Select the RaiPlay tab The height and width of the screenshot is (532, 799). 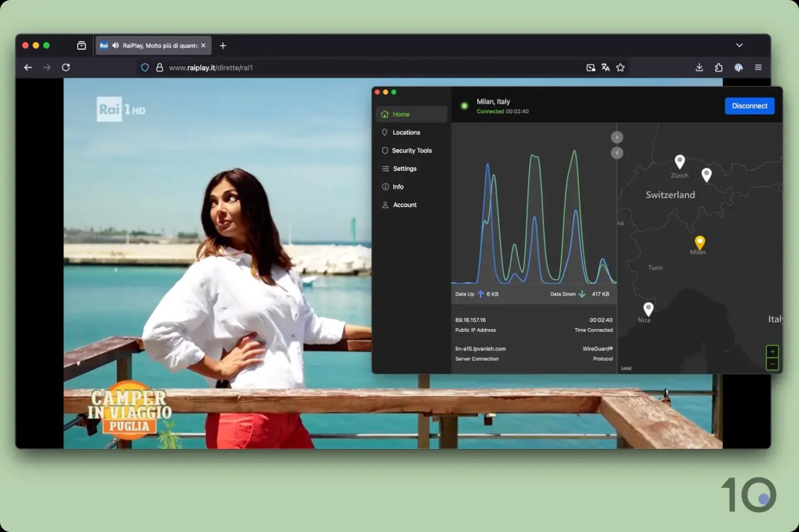[x=153, y=46]
